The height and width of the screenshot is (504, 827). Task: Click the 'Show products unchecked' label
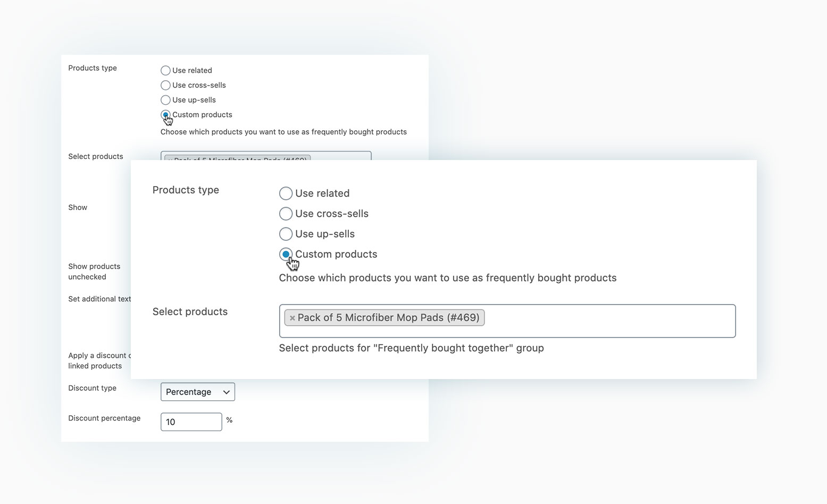94,272
